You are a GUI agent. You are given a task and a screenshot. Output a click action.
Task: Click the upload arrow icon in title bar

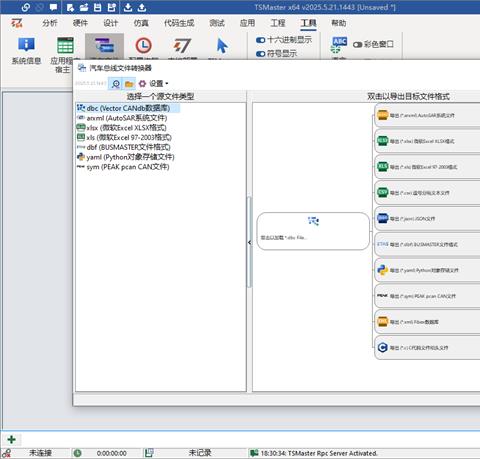pyautogui.click(x=142, y=7)
